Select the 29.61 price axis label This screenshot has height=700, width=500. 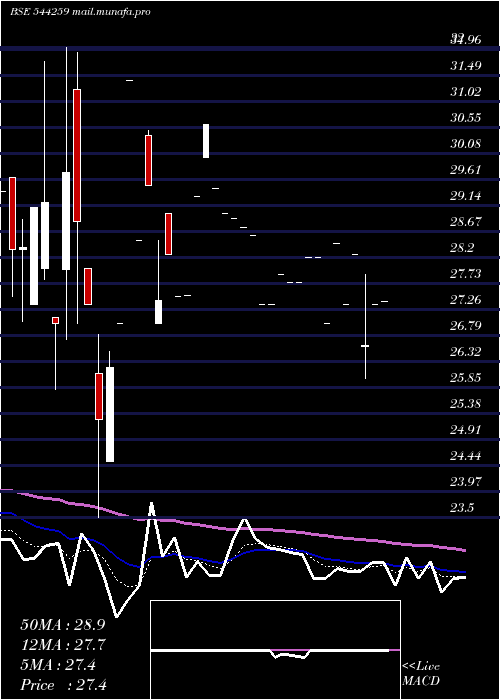pos(466,170)
